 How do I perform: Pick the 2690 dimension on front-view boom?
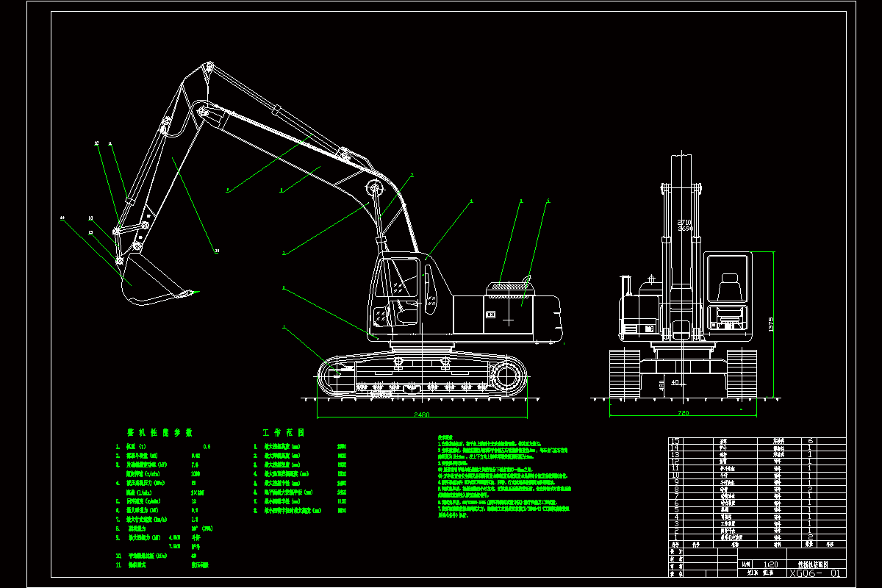(684, 229)
